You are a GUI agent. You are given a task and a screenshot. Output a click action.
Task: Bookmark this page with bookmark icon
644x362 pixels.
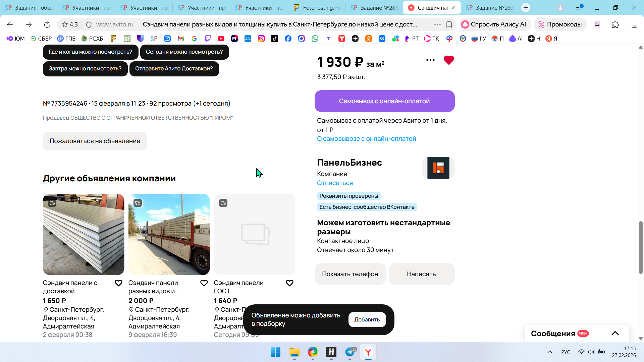click(x=449, y=24)
